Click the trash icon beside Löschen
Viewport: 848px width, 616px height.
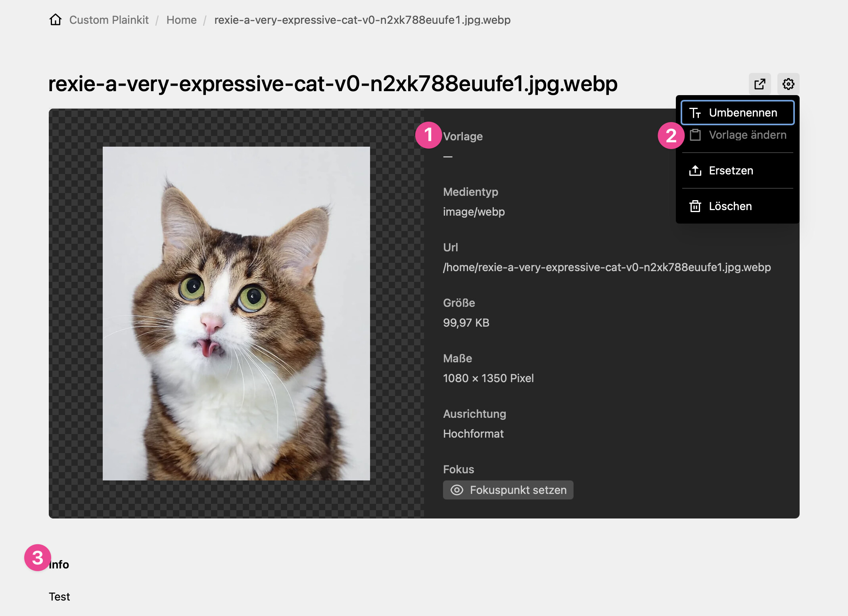[695, 207]
